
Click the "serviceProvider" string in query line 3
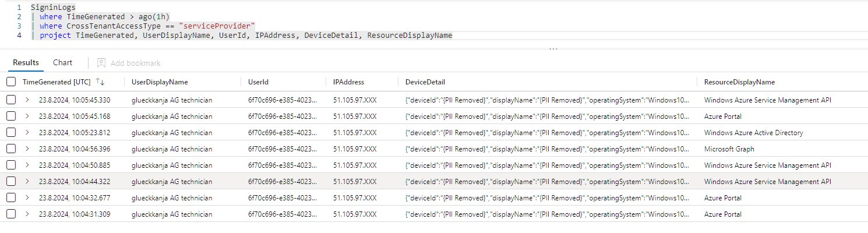(217, 26)
